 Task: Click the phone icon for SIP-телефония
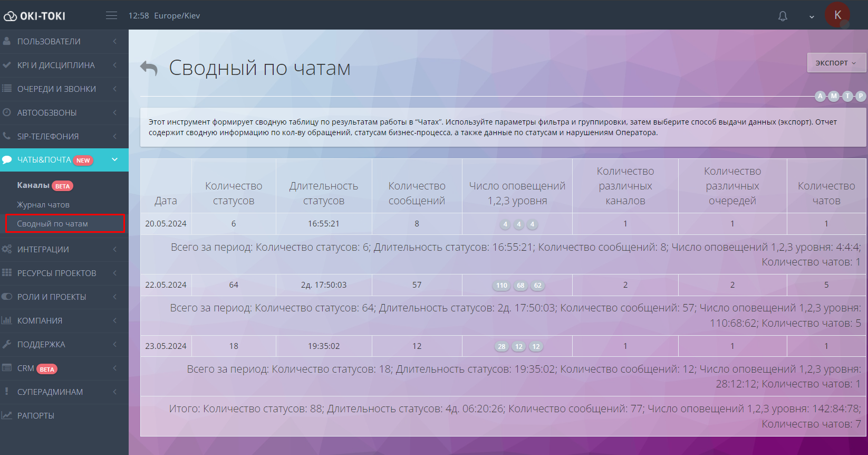pos(7,136)
